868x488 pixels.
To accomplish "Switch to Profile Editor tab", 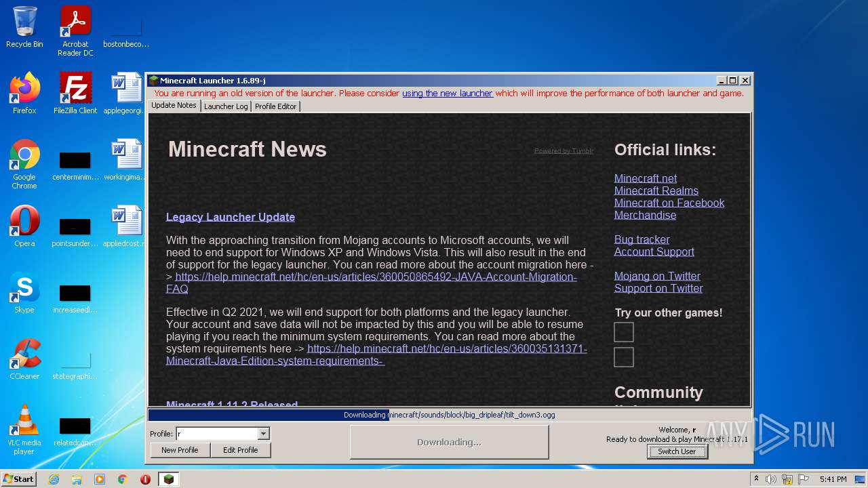I will tap(275, 106).
